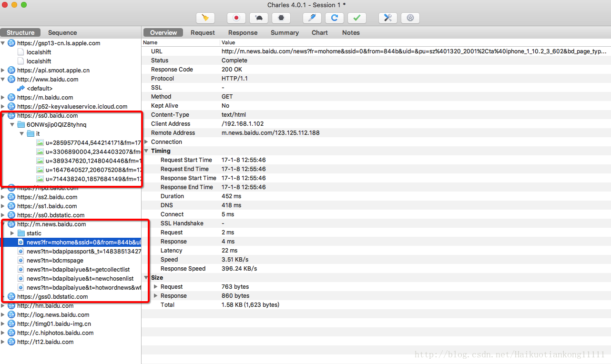611x364 pixels.
Task: Click the 'text/html' Content-Type value
Action: 234,114
